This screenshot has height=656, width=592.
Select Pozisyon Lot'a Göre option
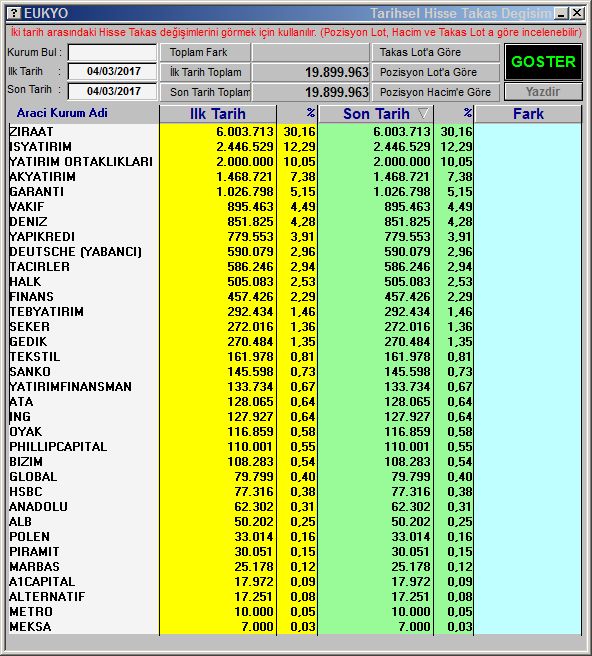pos(436,72)
